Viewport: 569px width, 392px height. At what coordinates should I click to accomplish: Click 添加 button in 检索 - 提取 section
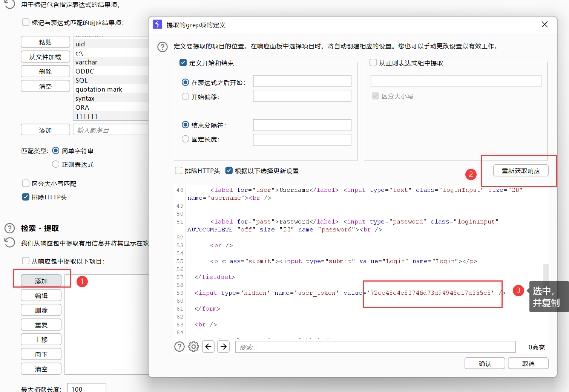click(41, 281)
